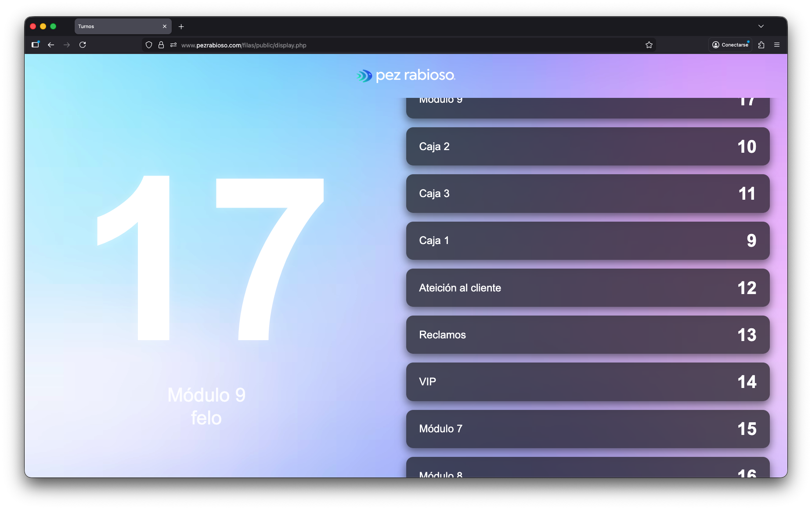The width and height of the screenshot is (812, 510).
Task: Click the pez rabioso logo
Action: (406, 75)
